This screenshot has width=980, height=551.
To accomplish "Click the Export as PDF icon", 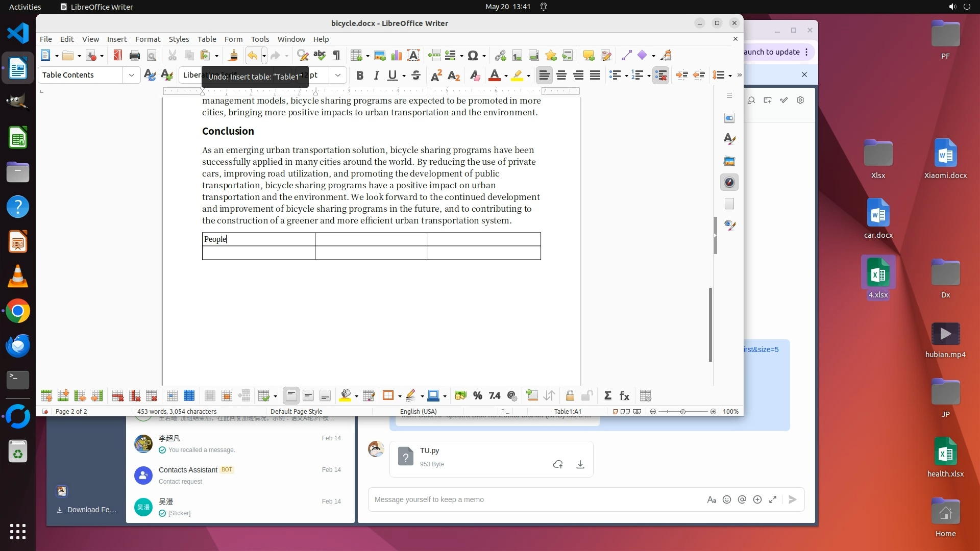I will [x=118, y=56].
